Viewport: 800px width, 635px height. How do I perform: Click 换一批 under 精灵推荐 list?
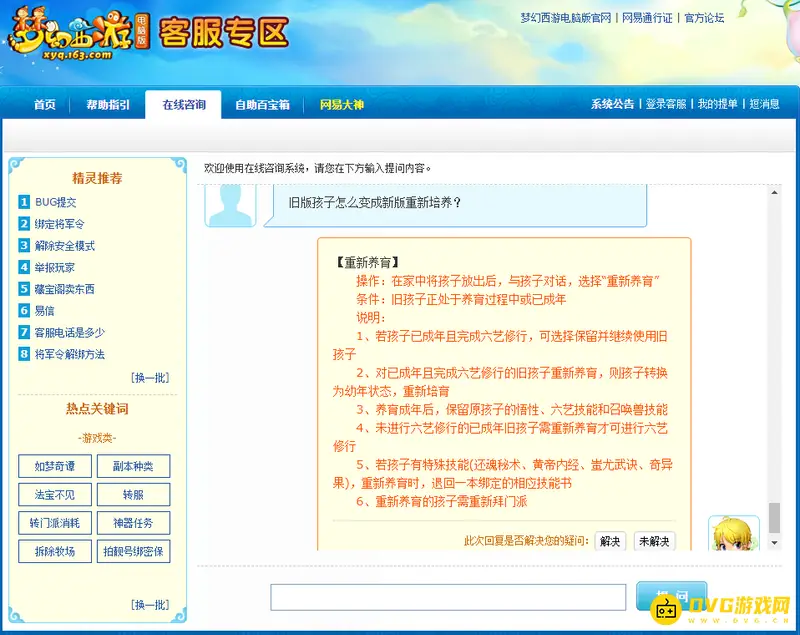pyautogui.click(x=150, y=377)
